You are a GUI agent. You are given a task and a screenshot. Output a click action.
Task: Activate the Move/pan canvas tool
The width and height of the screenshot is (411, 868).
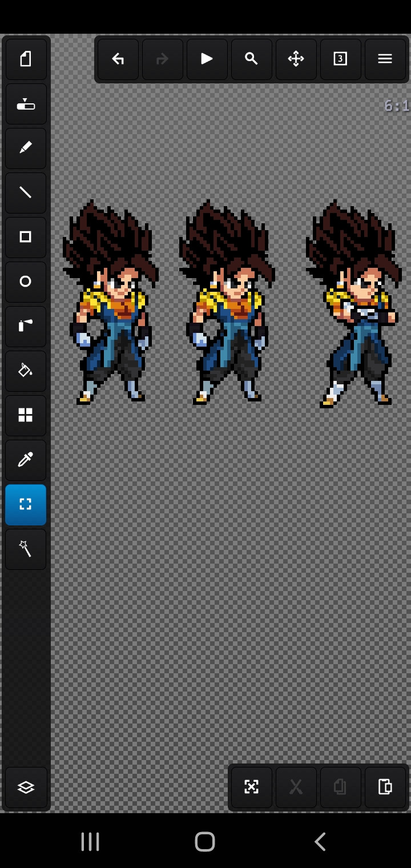pos(296,59)
